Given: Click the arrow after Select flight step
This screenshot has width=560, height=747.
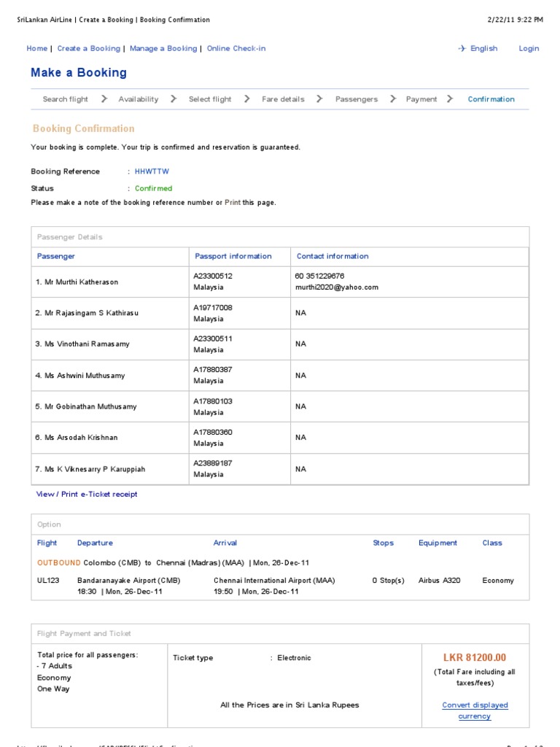Looking at the screenshot, I should pyautogui.click(x=247, y=98).
